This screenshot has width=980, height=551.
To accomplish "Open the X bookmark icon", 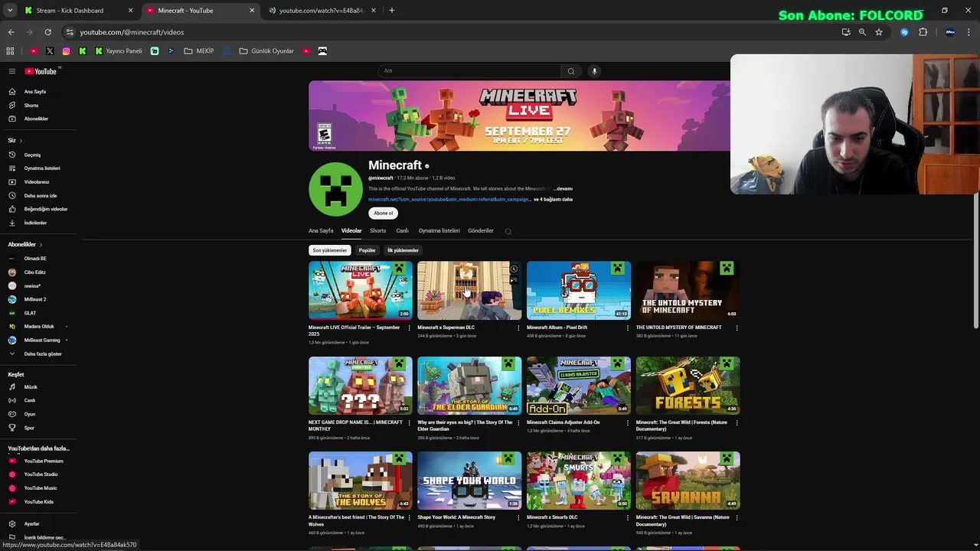I will (50, 51).
